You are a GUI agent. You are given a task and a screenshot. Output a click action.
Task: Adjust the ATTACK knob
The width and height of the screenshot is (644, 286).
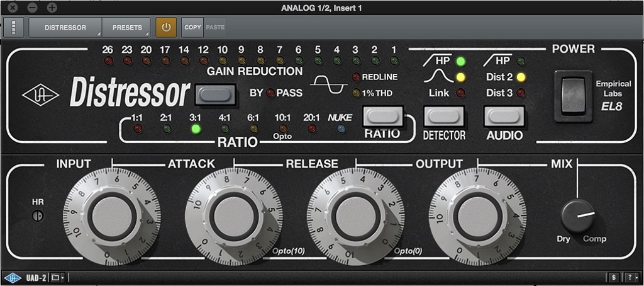[x=233, y=216]
